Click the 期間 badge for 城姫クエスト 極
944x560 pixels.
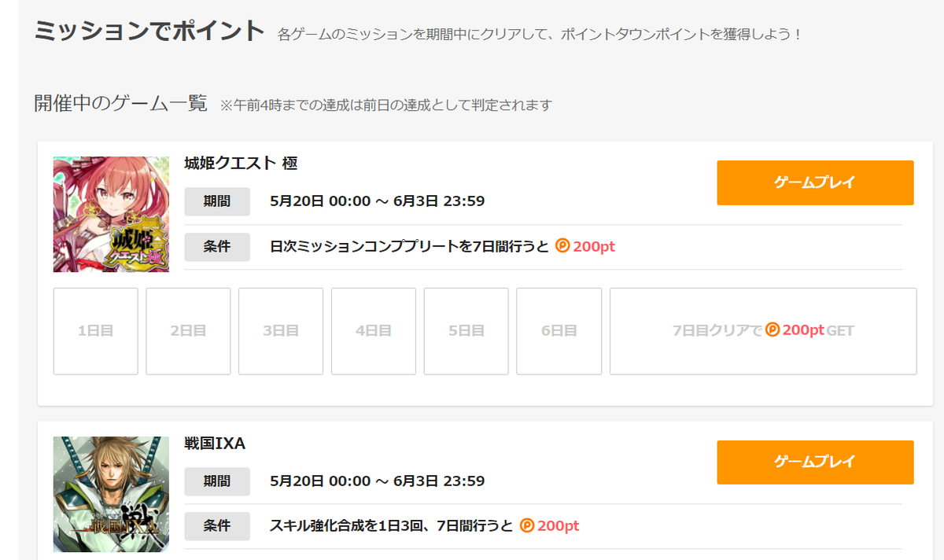217,201
